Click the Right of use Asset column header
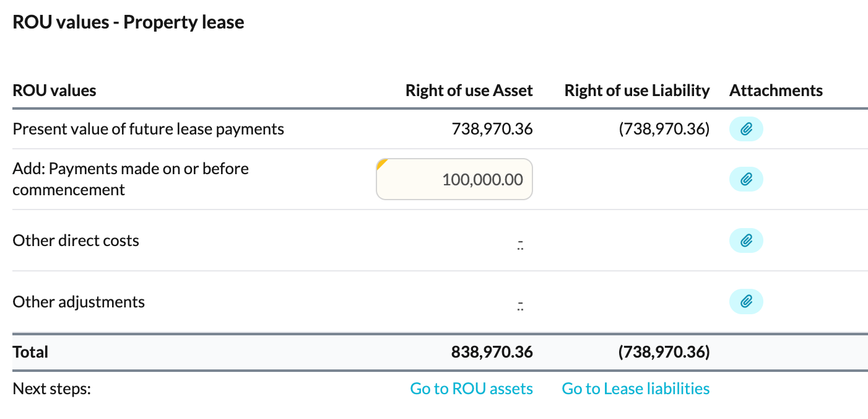This screenshot has width=868, height=419. [469, 90]
